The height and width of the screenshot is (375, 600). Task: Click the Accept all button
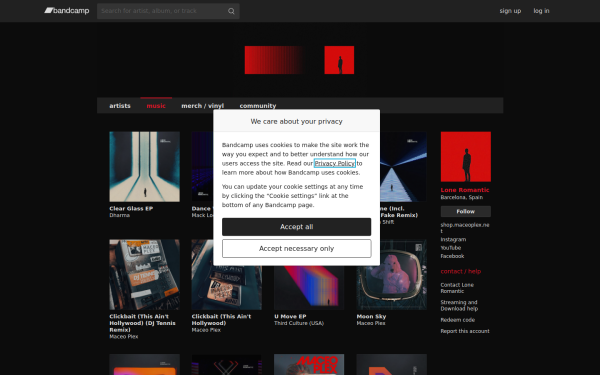[x=297, y=227]
